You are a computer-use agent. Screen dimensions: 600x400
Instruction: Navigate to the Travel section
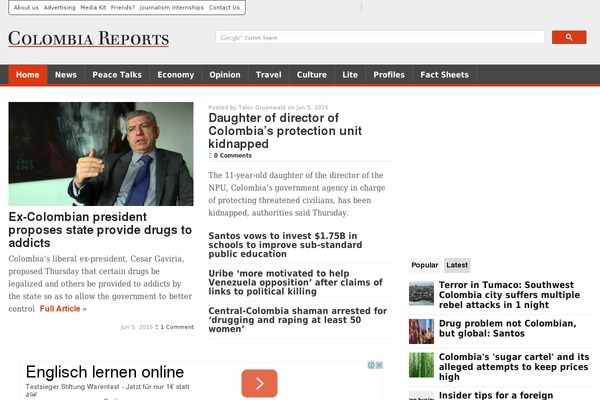click(269, 75)
